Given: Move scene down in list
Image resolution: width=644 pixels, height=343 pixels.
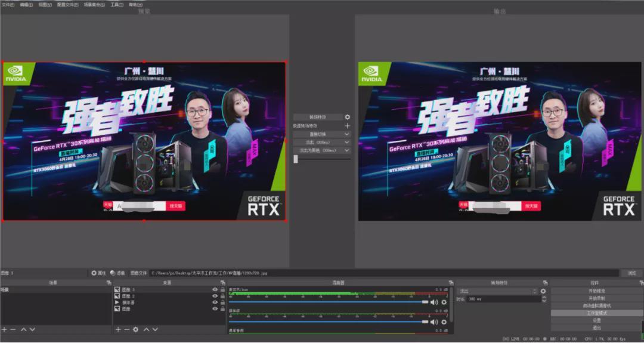Looking at the screenshot, I should (32, 329).
